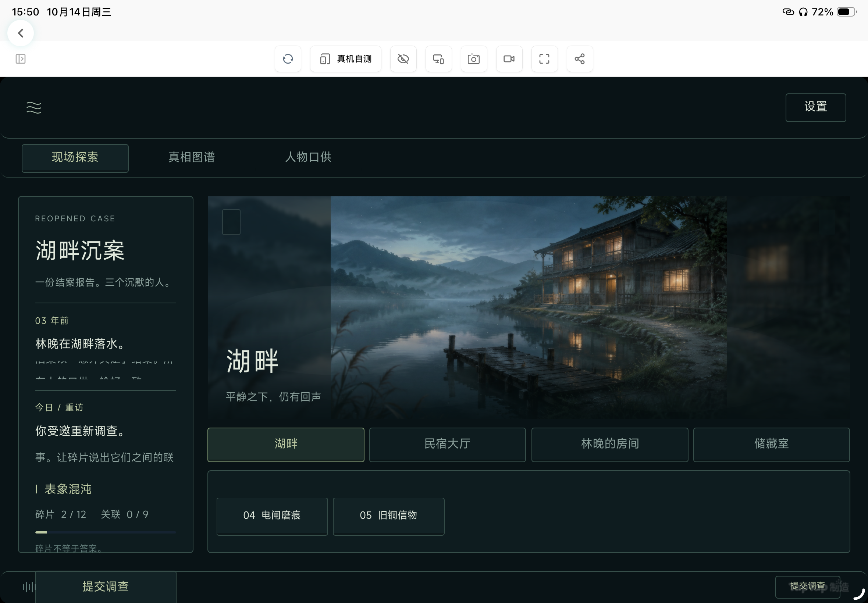The height and width of the screenshot is (603, 868).
Task: Click the lakeside house scene image
Action: (x=529, y=307)
